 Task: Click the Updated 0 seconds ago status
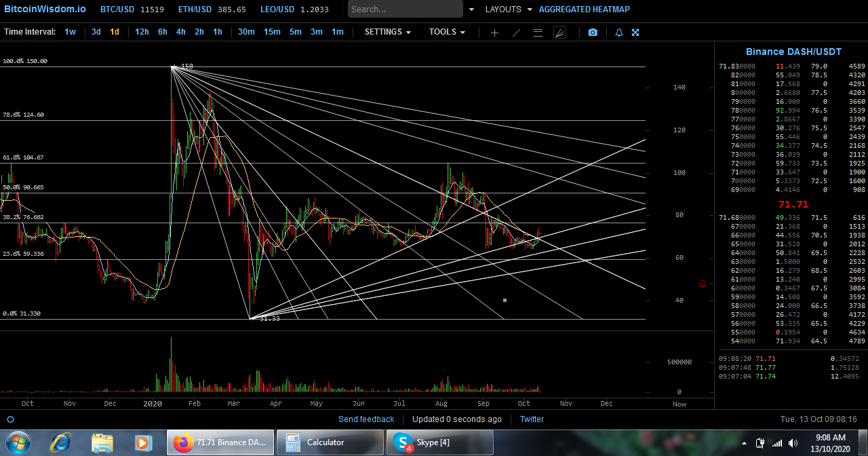point(457,419)
